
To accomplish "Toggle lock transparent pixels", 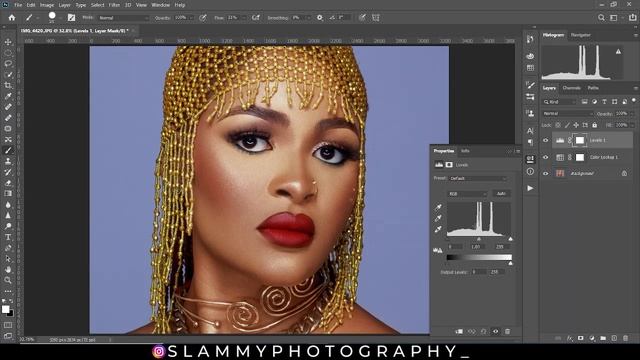I will pos(558,125).
